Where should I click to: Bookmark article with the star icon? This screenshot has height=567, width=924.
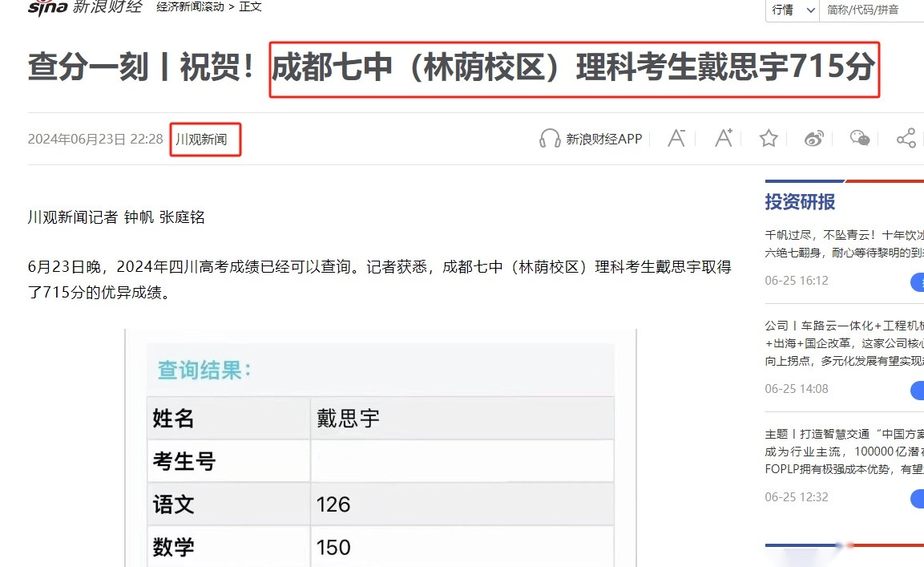pos(769,139)
